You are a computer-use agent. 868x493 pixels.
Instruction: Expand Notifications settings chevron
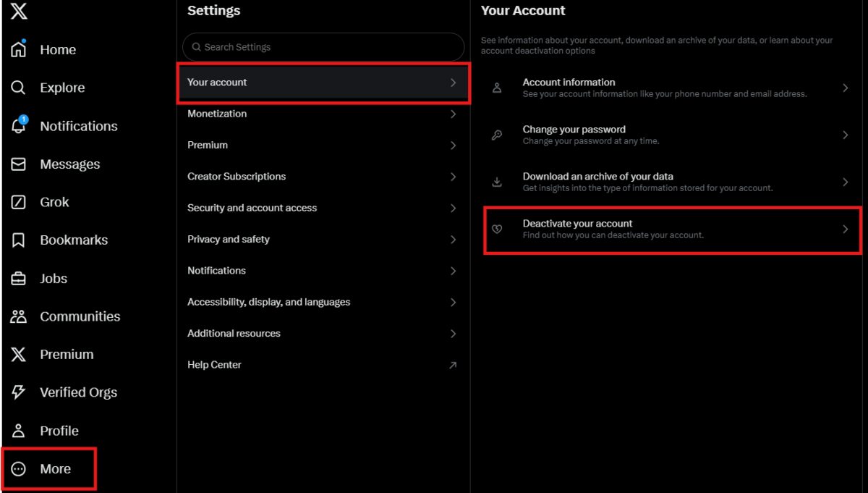(453, 271)
